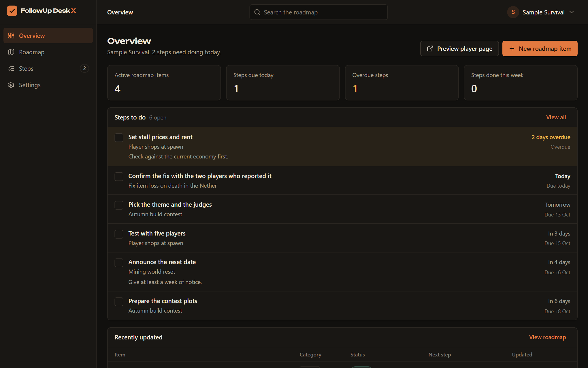Click the 'Due 16 Oct' date
Screen dimensions: 588x368
tap(557, 272)
